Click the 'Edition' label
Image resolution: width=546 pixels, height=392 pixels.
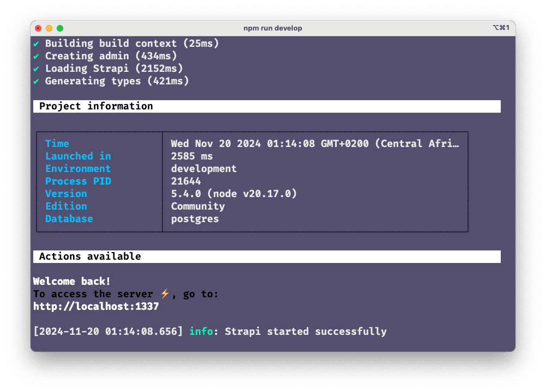(x=66, y=206)
